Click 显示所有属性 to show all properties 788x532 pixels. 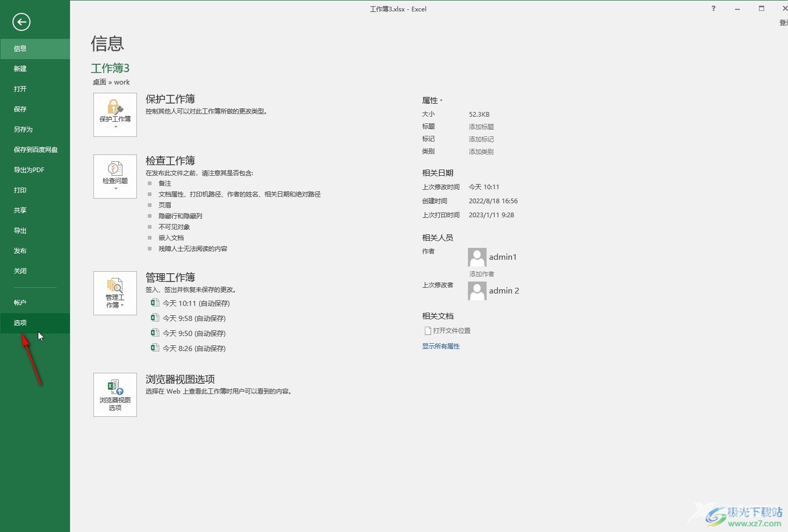(441, 346)
